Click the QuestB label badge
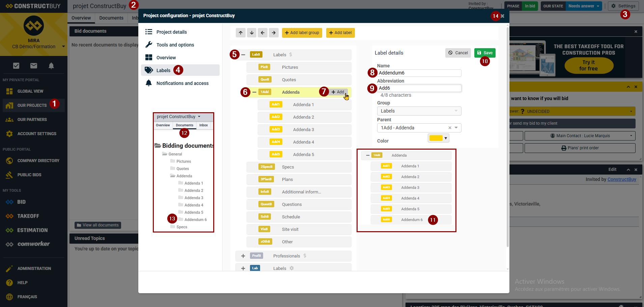644x307 pixels. click(x=266, y=204)
